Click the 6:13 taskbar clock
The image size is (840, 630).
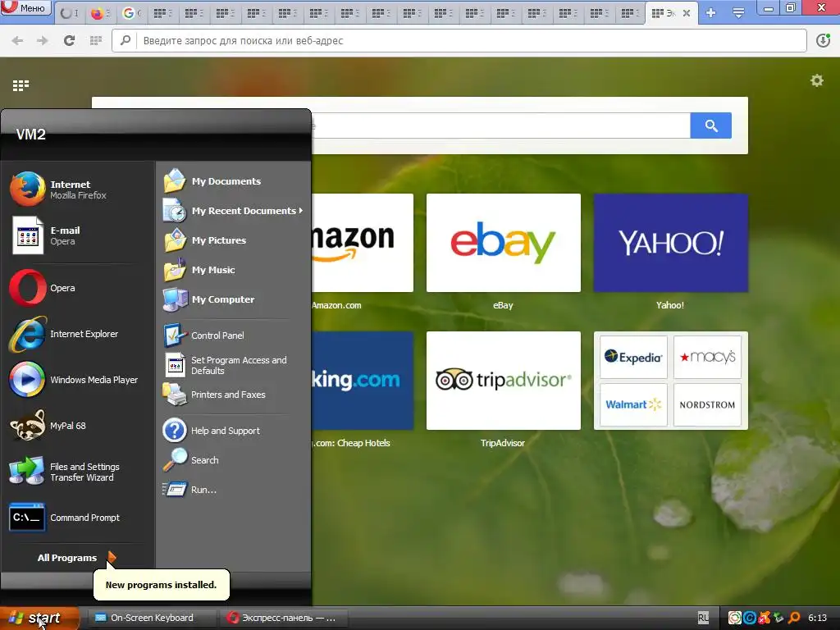pos(818,618)
